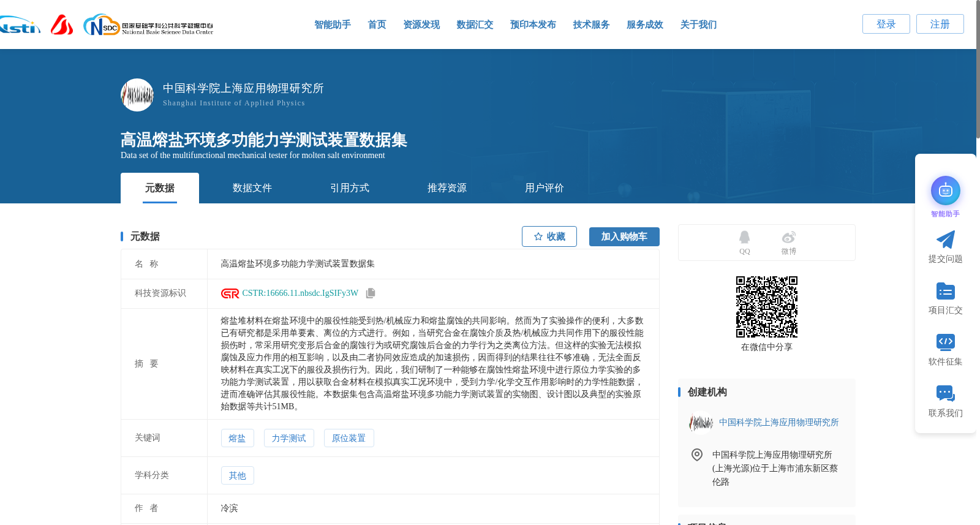This screenshot has height=525, width=980.
Task: Click the CSTR red logo icon
Action: point(230,293)
